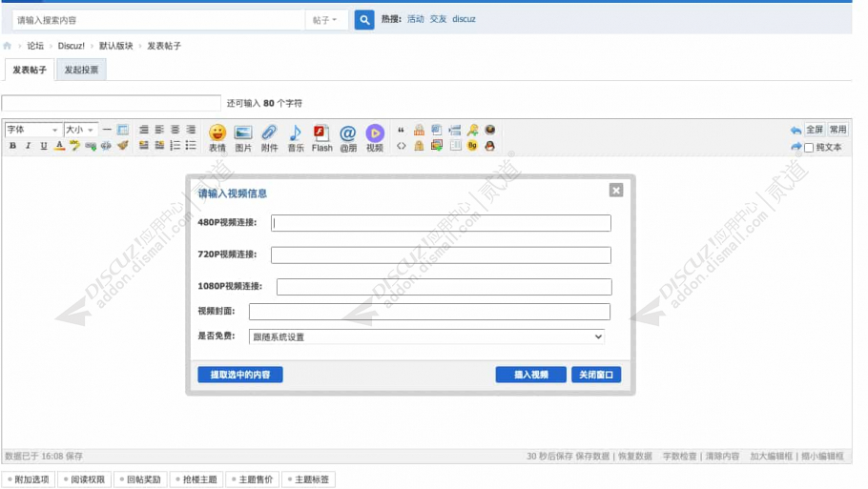
Task: Click the 关闭窗口 button
Action: click(596, 375)
